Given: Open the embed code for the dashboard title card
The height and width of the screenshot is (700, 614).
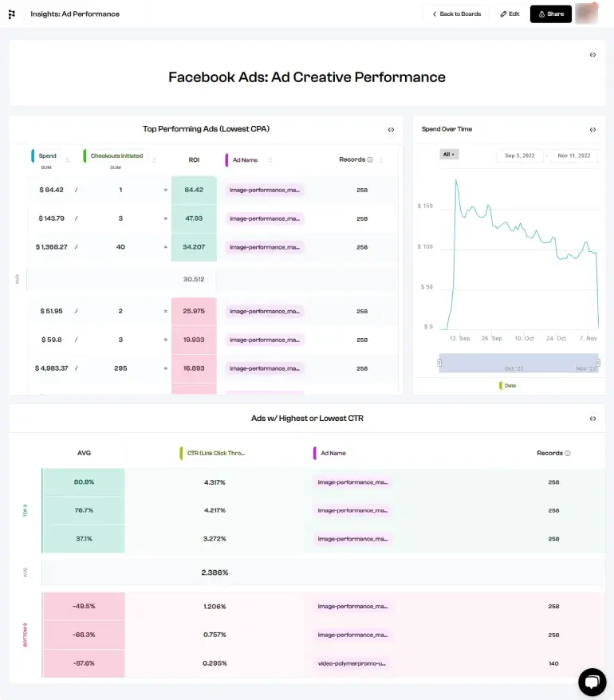Looking at the screenshot, I should coord(592,54).
